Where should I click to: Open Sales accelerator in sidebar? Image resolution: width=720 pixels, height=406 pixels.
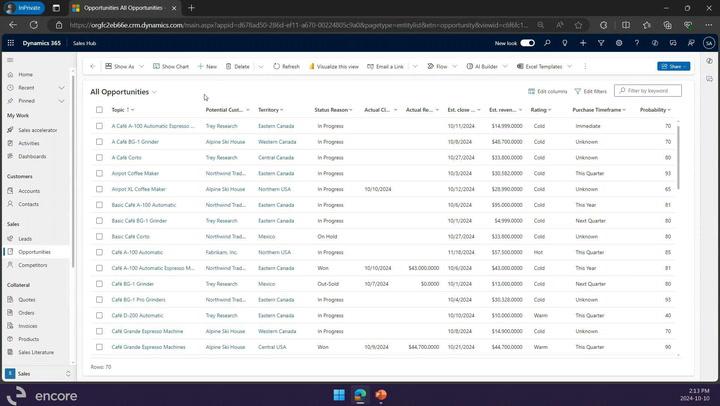pyautogui.click(x=36, y=130)
